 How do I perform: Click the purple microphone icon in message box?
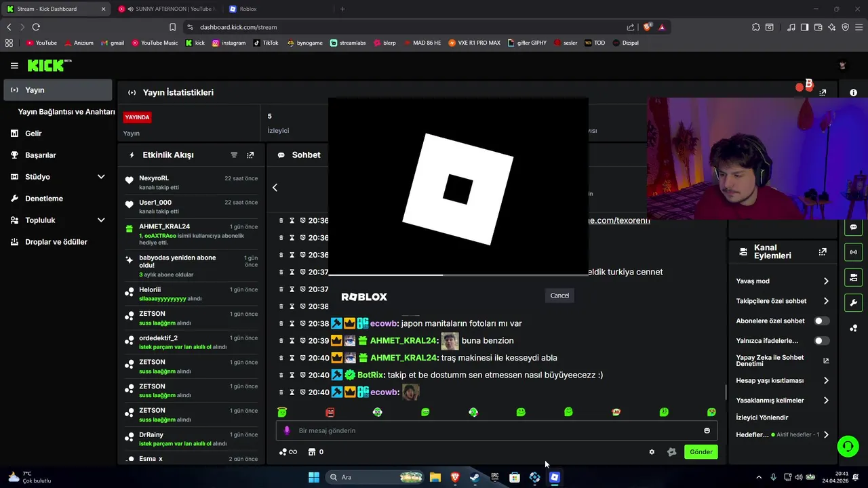[287, 430]
